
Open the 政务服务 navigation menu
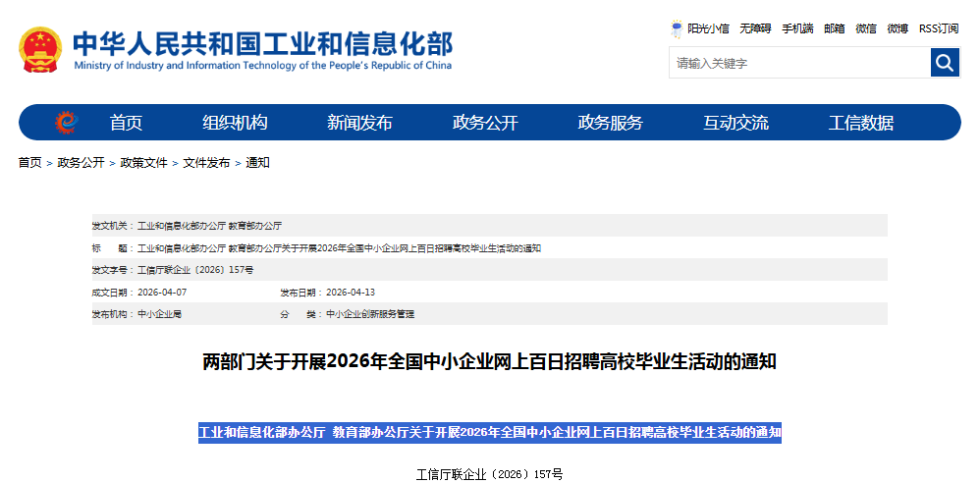tap(610, 123)
